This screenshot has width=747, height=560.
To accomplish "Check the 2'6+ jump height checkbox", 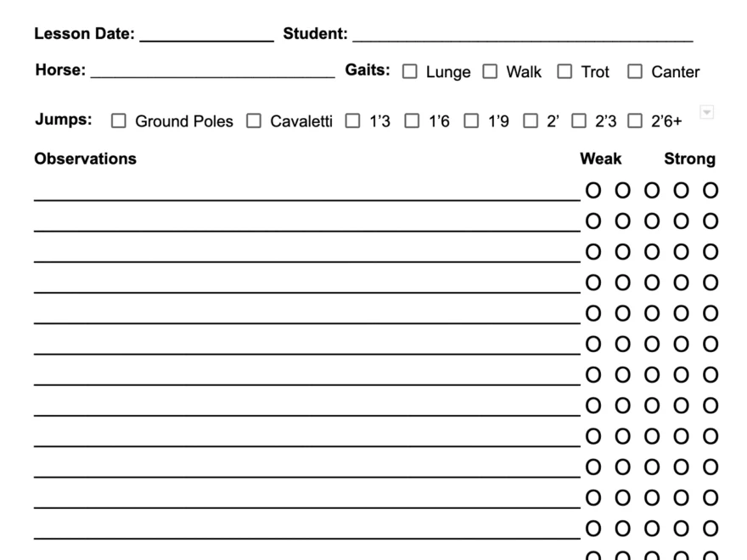I will (635, 121).
